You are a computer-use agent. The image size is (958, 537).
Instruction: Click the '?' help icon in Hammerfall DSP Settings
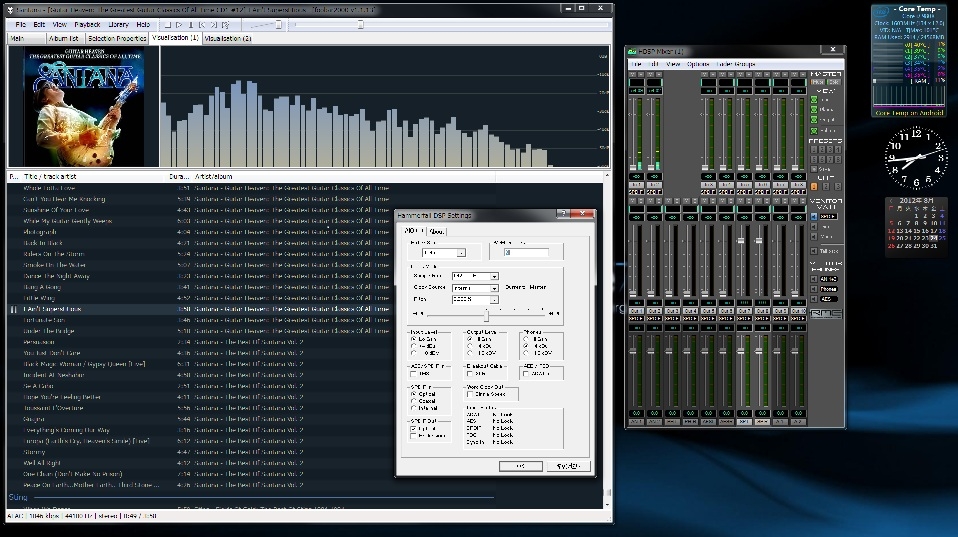point(563,215)
